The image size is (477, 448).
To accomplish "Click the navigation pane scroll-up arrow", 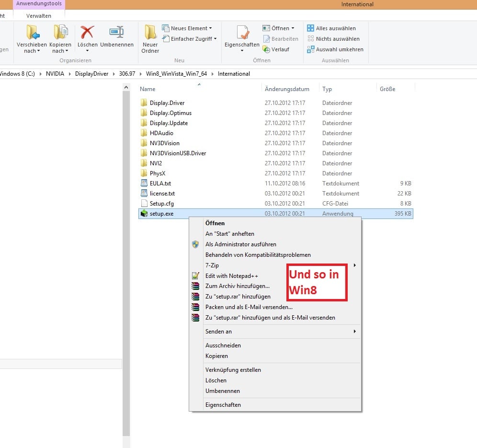I will pyautogui.click(x=126, y=87).
